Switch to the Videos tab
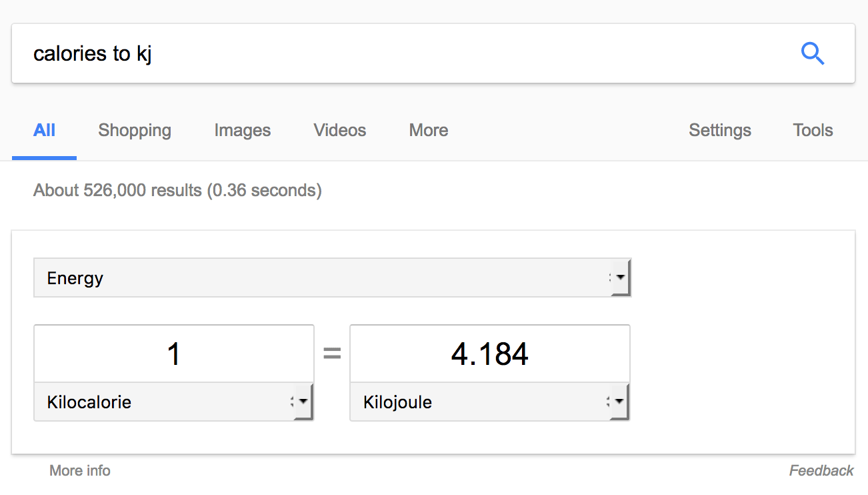Viewport: 868px width, 495px height. click(x=340, y=130)
